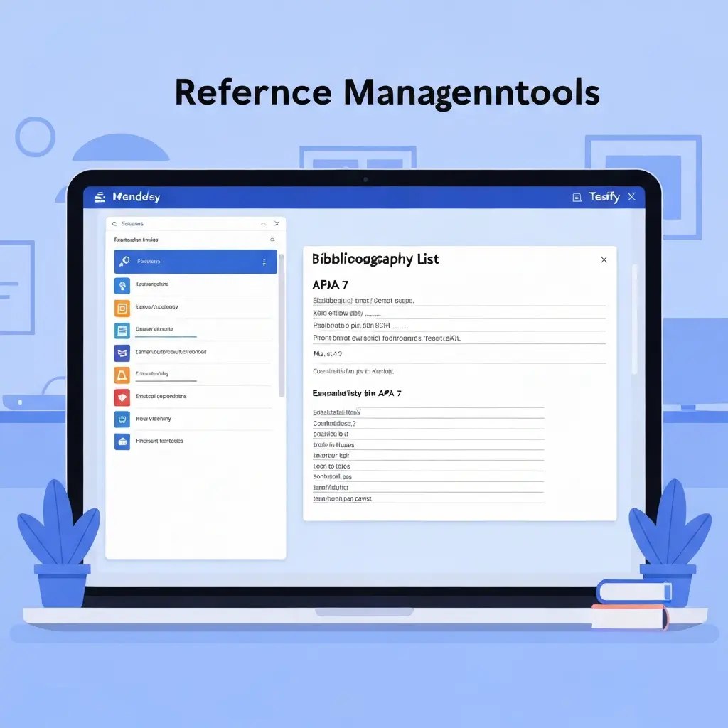Click the Mendesy logo icon in the header
728x728 pixels.
pyautogui.click(x=100, y=198)
